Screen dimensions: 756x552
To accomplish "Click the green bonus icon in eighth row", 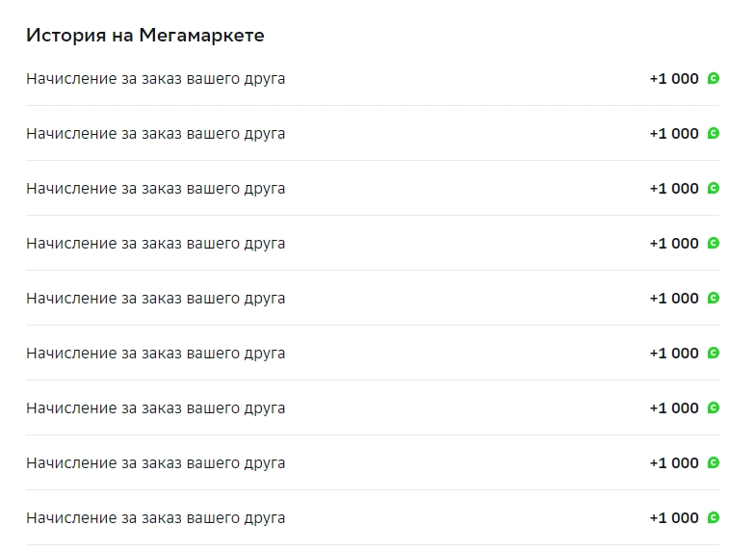I will [713, 462].
